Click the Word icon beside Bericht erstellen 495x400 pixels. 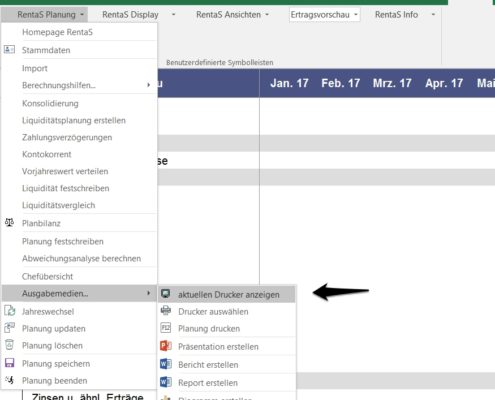(x=166, y=364)
